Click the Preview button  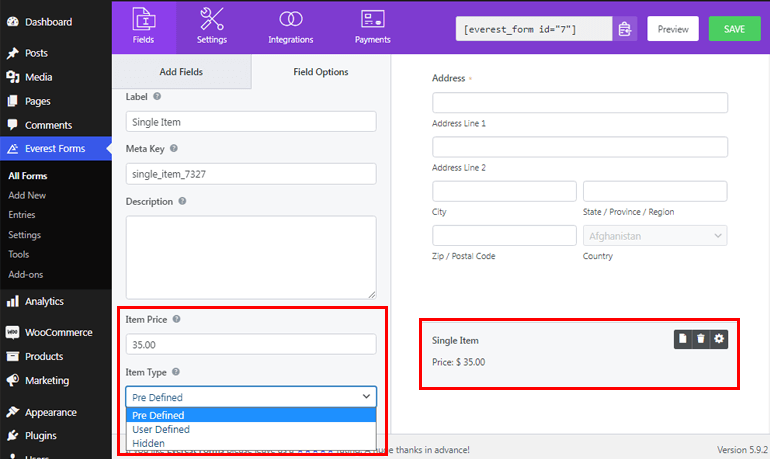673,29
